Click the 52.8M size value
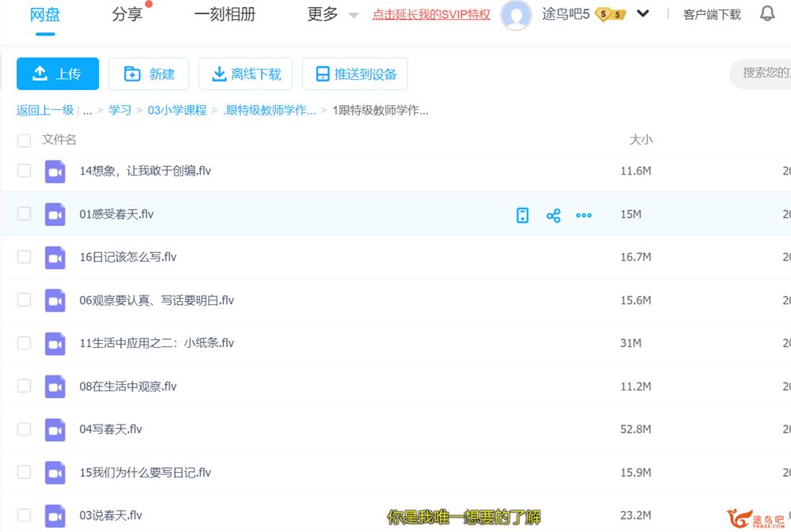791x532 pixels. click(x=636, y=429)
